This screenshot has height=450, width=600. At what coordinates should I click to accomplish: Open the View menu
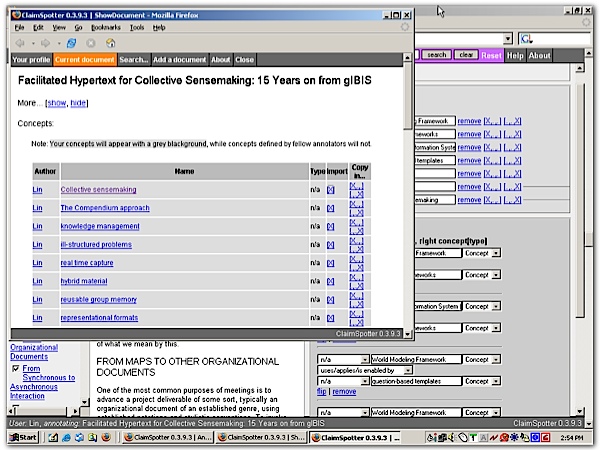pos(59,27)
